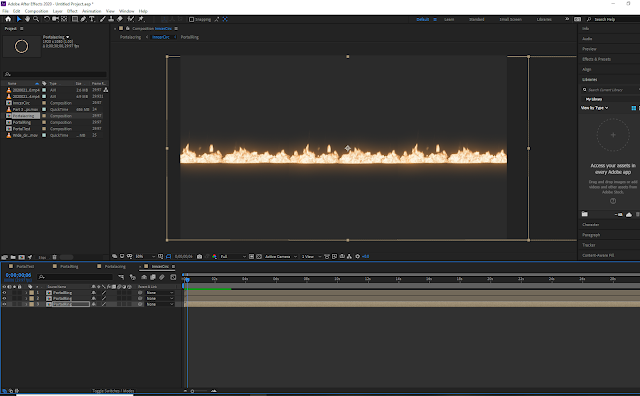
Task: Open the Composition menu
Action: 36,11
